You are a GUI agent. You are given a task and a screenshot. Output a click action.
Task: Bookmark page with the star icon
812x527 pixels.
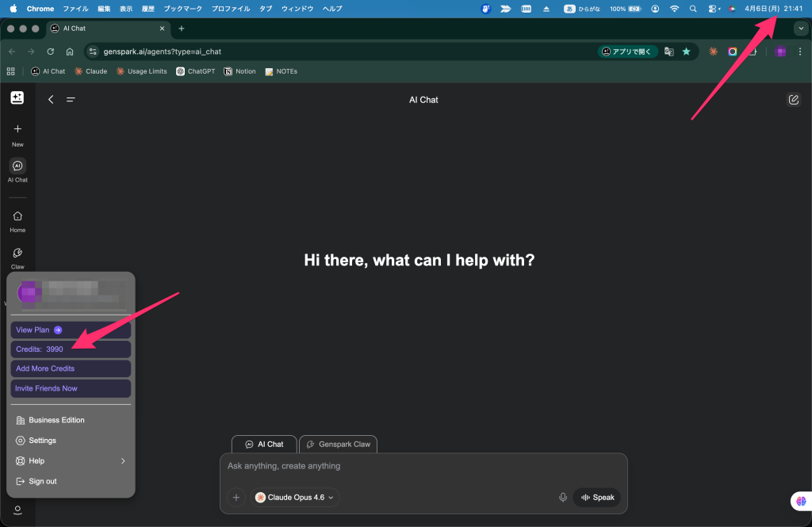click(x=686, y=52)
